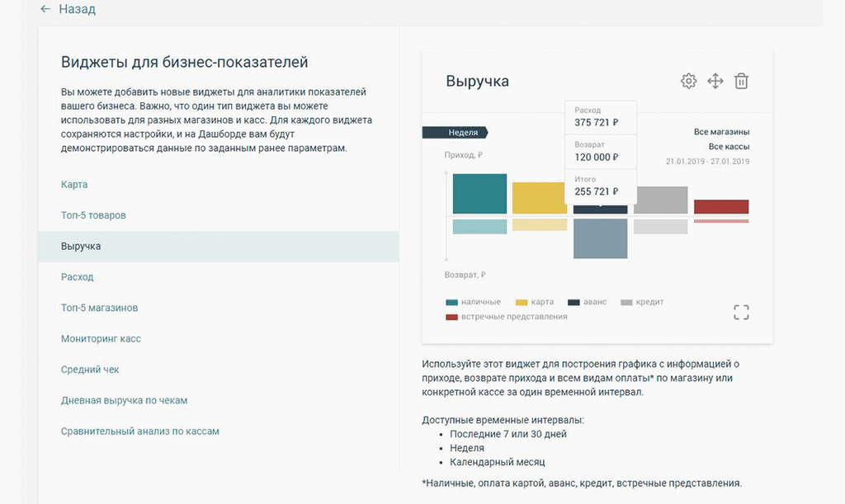Image resolution: width=845 pixels, height=504 pixels.
Task: Click the dark аванс legend swatch
Action: [574, 303]
